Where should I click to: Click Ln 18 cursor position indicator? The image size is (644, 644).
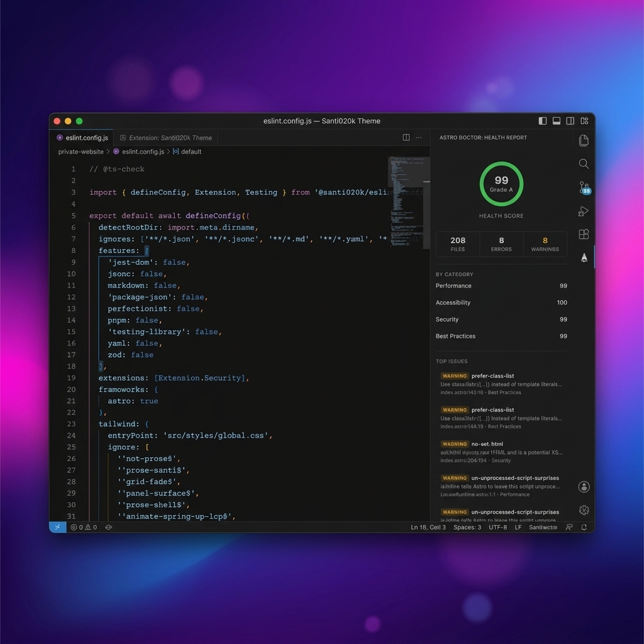pyautogui.click(x=428, y=528)
